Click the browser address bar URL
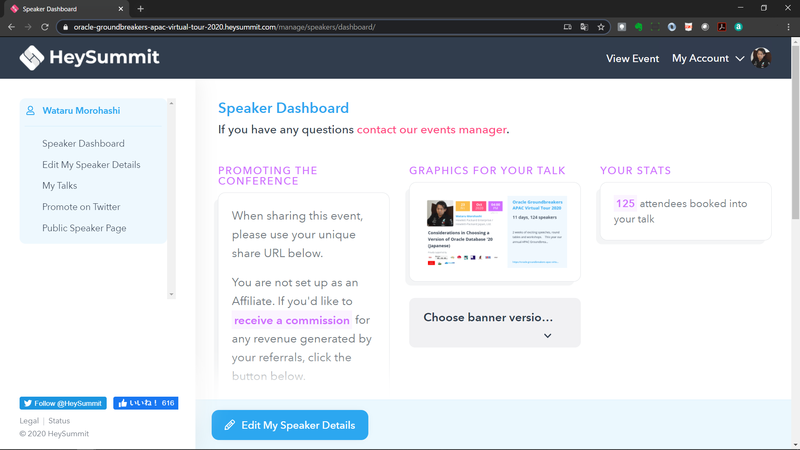This screenshot has width=800, height=450. click(224, 27)
